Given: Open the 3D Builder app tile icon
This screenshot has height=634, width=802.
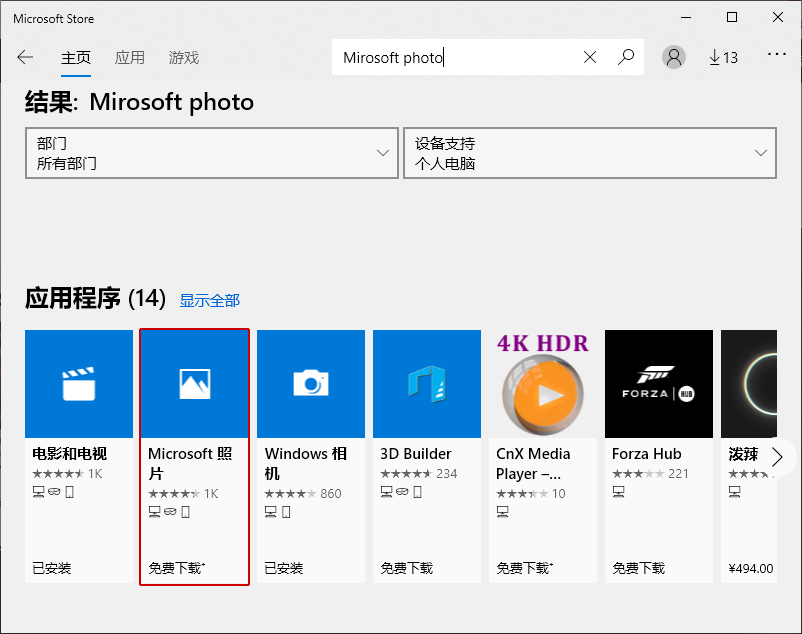Looking at the screenshot, I should (x=427, y=383).
